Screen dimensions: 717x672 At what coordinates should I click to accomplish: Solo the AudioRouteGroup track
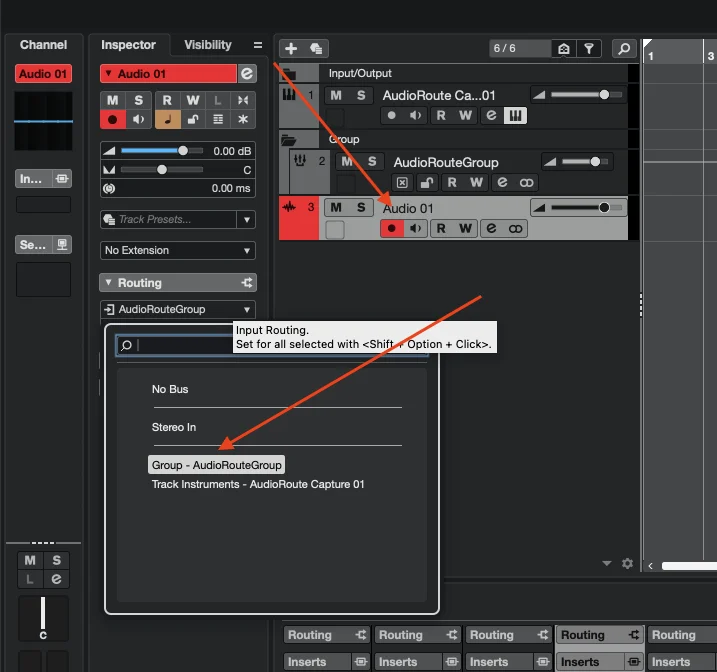pos(372,161)
